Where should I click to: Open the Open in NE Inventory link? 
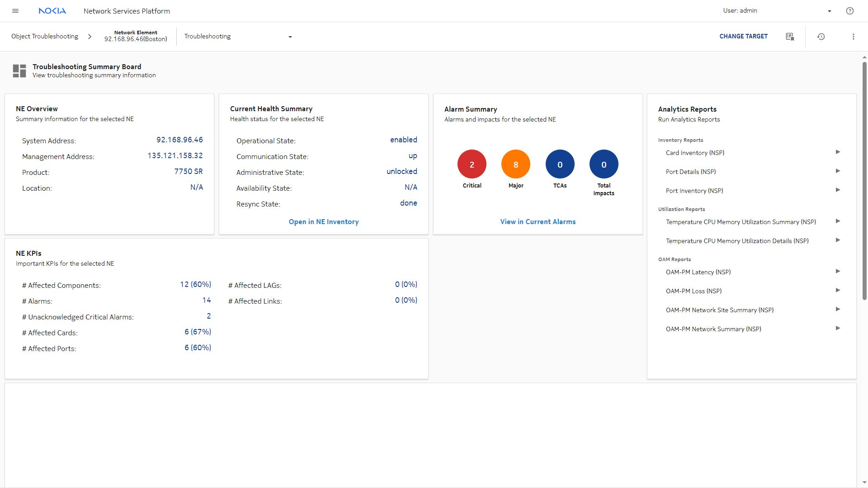click(x=324, y=222)
